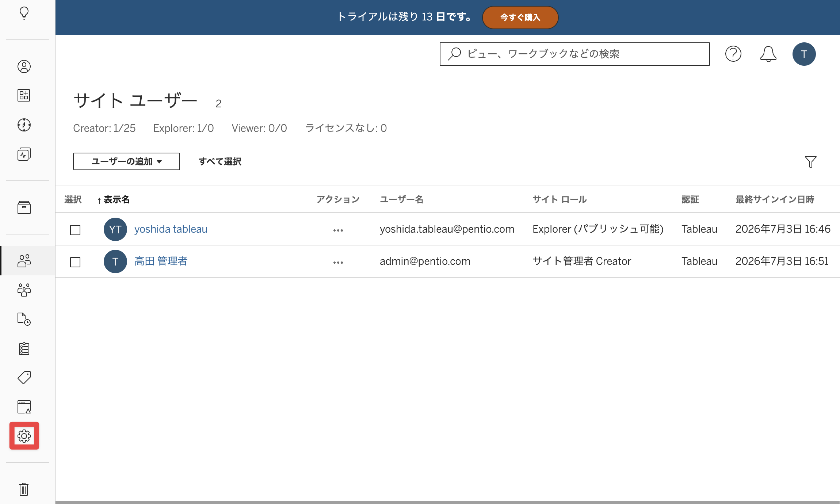Screen dimensions: 840x504
Task: Open the help question mark icon
Action: pyautogui.click(x=733, y=54)
